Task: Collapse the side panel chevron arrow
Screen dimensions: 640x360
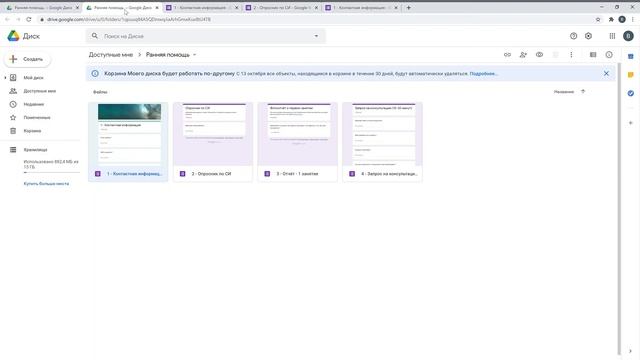Action: [631, 351]
